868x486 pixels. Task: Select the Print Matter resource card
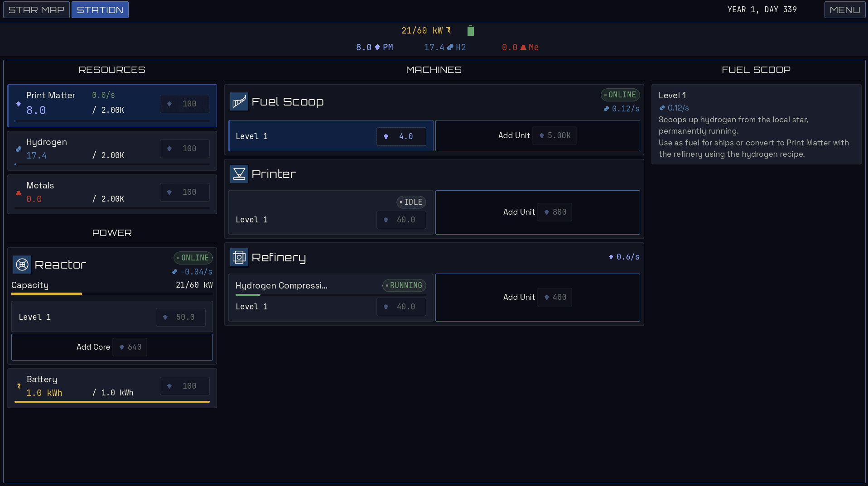[112, 106]
